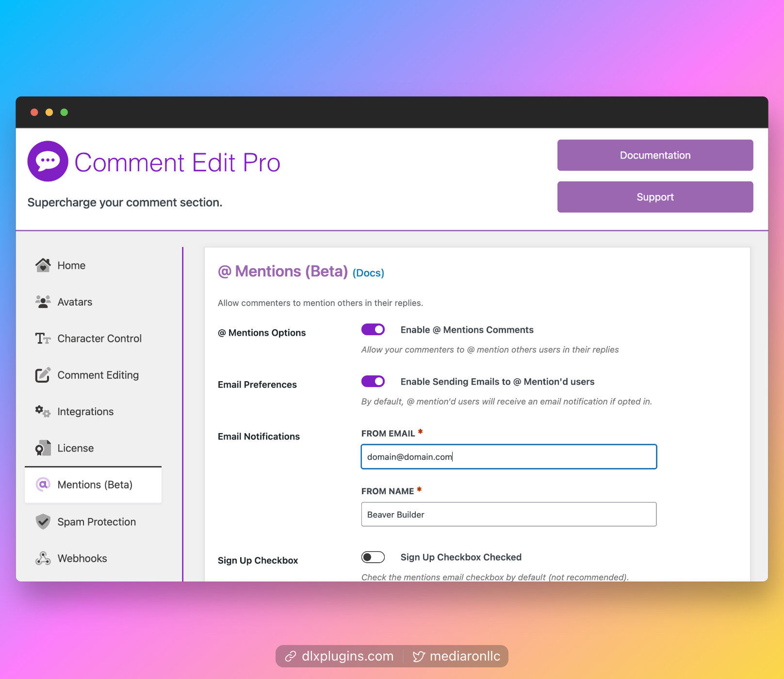
Task: Click the Documentation button
Action: (x=655, y=155)
